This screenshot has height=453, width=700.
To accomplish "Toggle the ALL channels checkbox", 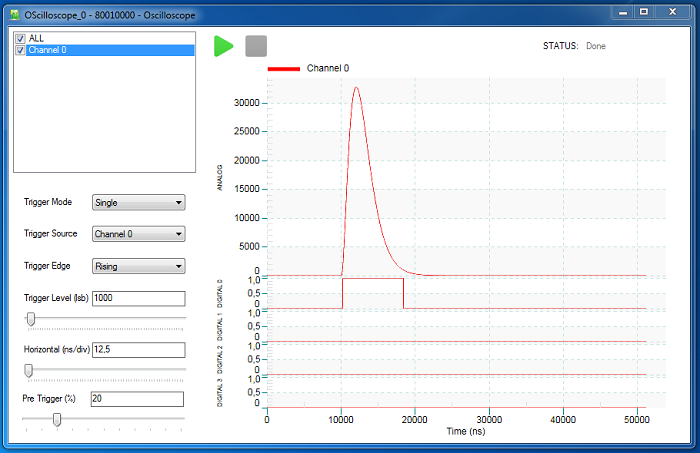I will pyautogui.click(x=20, y=38).
